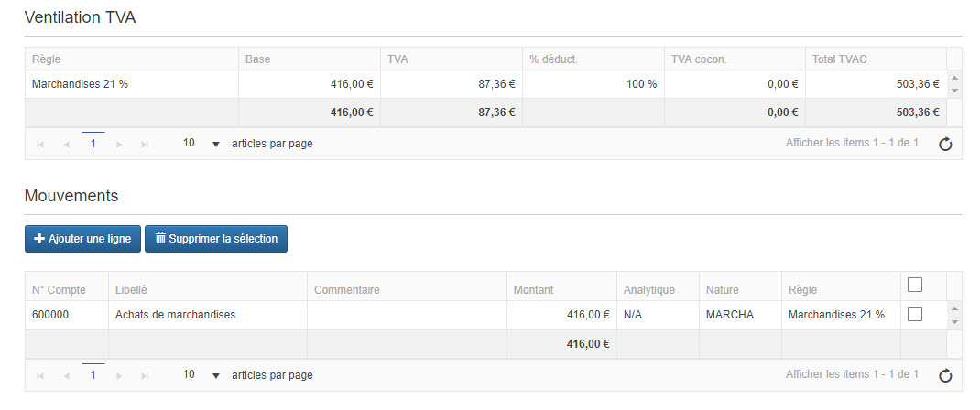Go to last page in Mouvements pager
This screenshot has width=980, height=410.
click(145, 375)
